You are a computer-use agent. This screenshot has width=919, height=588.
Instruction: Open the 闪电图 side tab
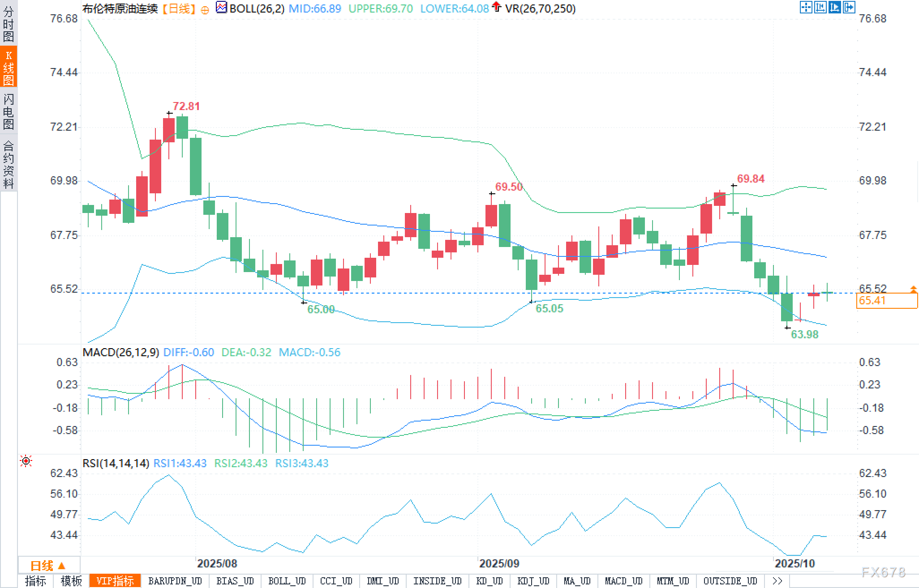9,111
